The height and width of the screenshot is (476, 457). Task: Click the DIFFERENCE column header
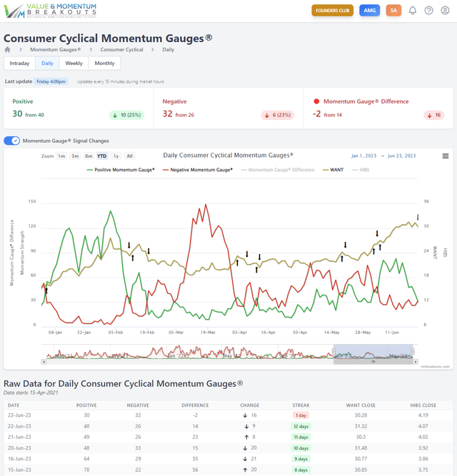pos(195,405)
